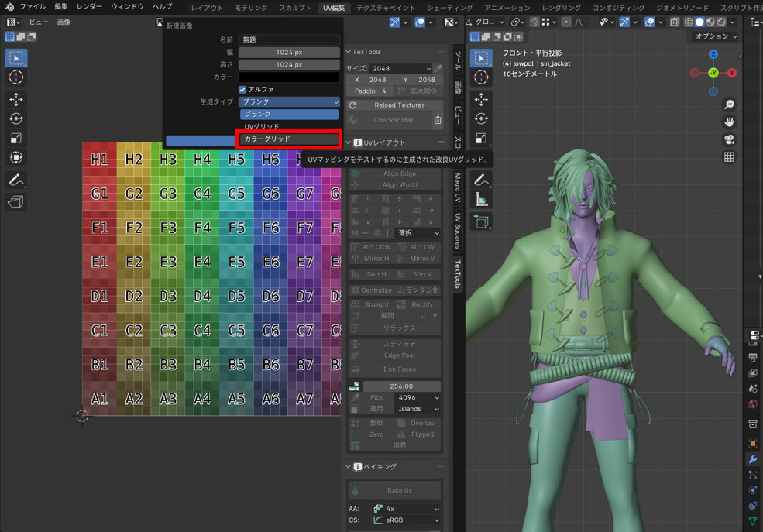Open the オプション dropdown
This screenshot has width=763, height=532.
click(716, 36)
